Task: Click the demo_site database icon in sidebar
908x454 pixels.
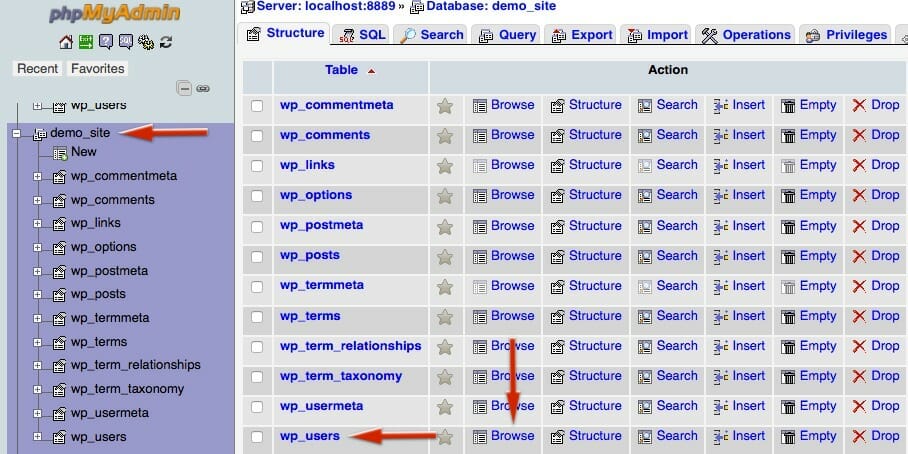Action: pyautogui.click(x=41, y=134)
